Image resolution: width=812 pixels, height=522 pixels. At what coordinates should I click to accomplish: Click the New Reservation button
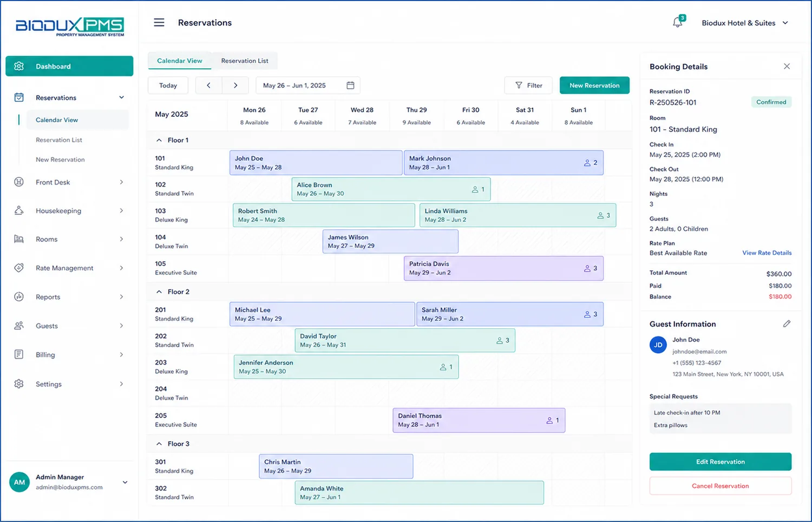[x=594, y=85]
